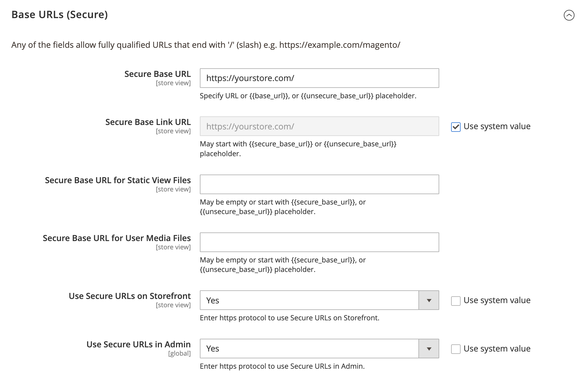Click the Secure Base URL field label
Image resolution: width=588 pixels, height=380 pixels.
(x=158, y=74)
